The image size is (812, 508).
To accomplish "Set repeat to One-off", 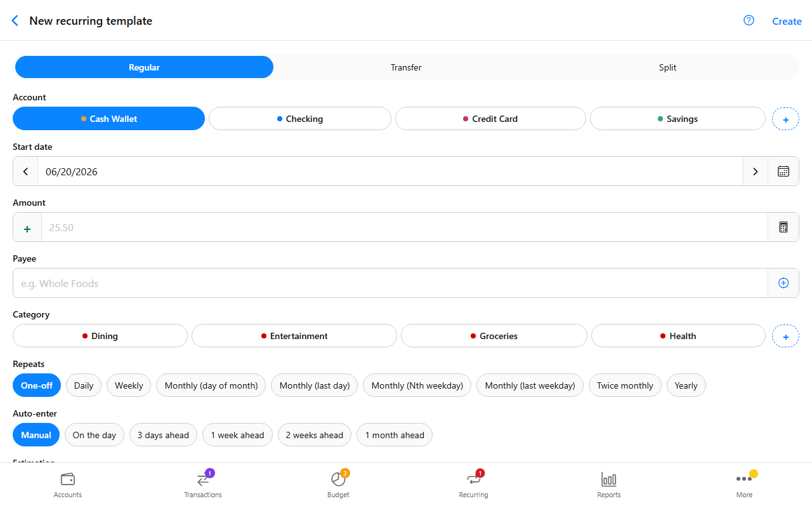I will point(37,385).
